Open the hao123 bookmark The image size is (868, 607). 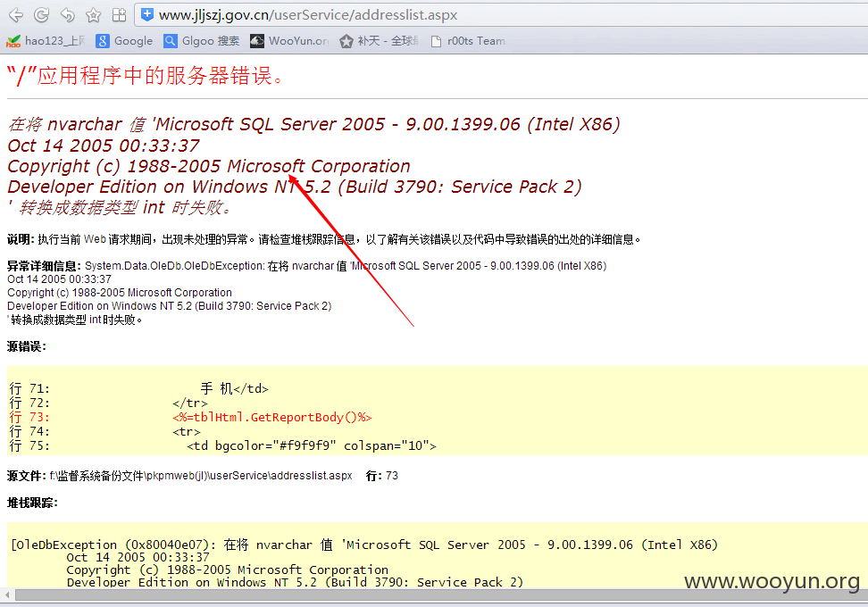coord(46,41)
